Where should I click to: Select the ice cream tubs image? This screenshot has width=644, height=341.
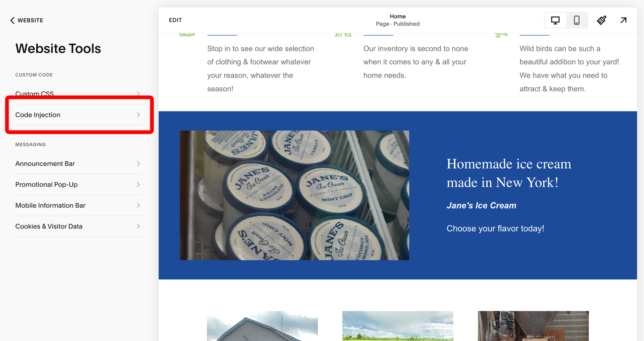pos(294,195)
